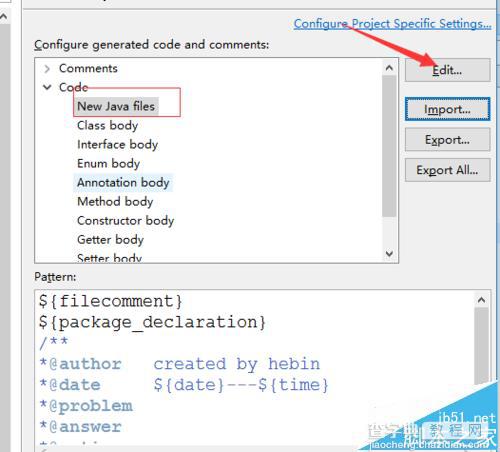The width and height of the screenshot is (500, 452).
Task: Collapse the Code tree node
Action: pos(47,87)
